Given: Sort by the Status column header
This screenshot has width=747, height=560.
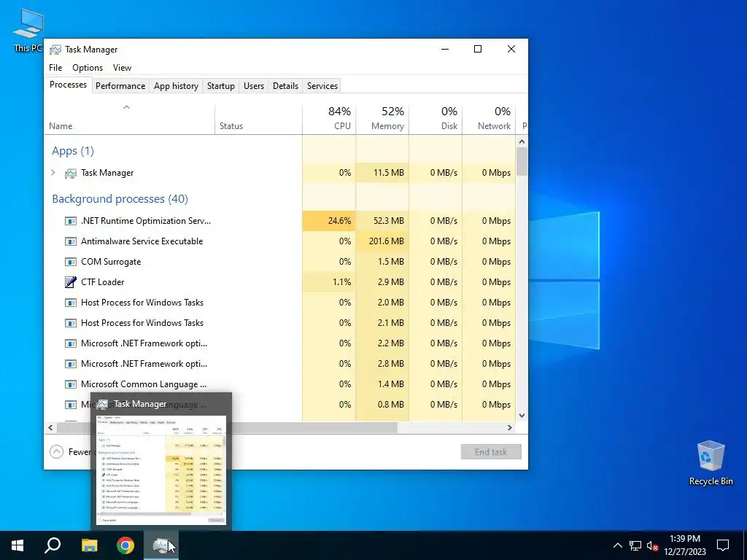Looking at the screenshot, I should click(x=258, y=119).
